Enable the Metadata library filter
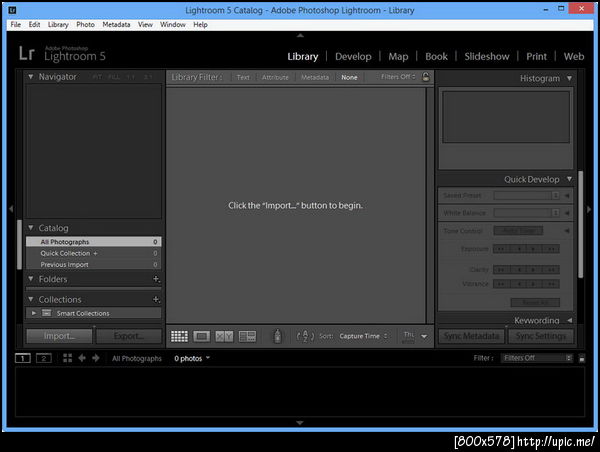The height and width of the screenshot is (452, 600). point(315,77)
